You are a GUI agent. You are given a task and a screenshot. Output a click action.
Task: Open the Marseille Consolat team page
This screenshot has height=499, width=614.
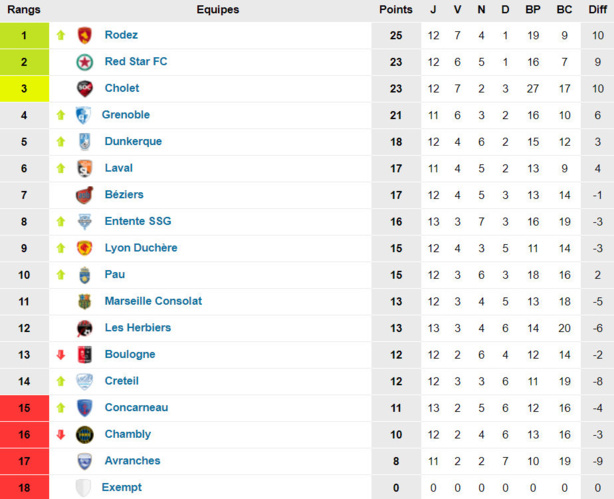click(153, 301)
